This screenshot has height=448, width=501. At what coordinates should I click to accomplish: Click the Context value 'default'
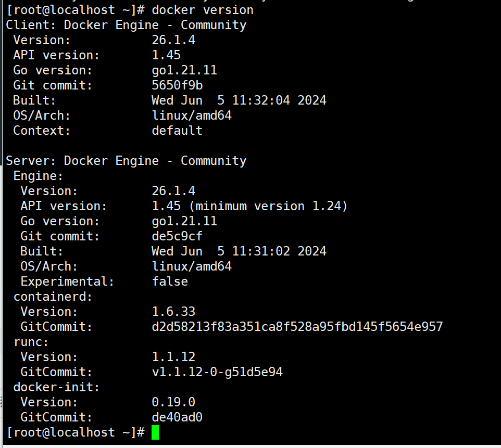point(177,130)
